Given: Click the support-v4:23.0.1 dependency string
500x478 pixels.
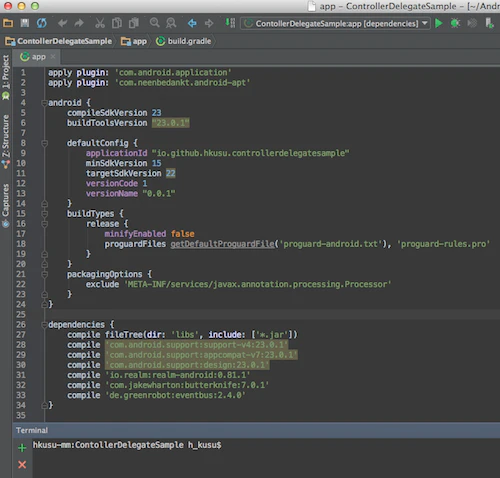Looking at the screenshot, I should pyautogui.click(x=196, y=345).
